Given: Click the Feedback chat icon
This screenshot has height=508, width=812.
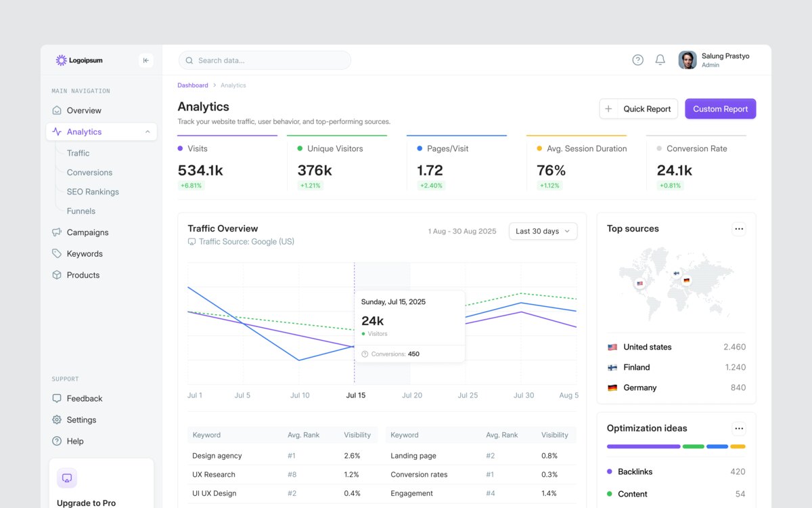Looking at the screenshot, I should (57, 398).
